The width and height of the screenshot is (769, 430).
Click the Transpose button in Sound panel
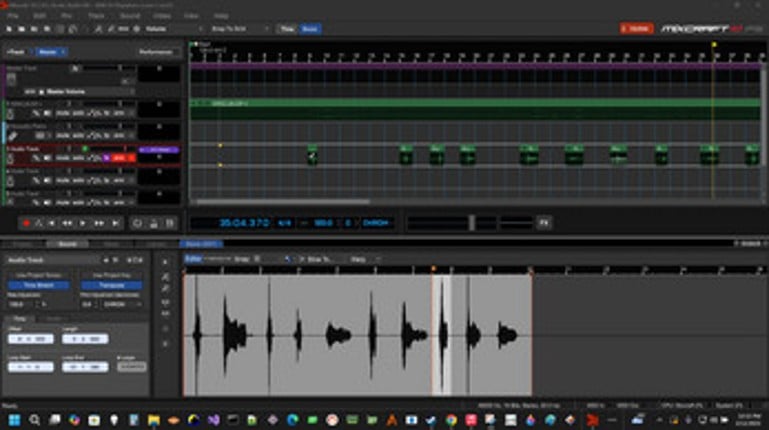coord(111,285)
